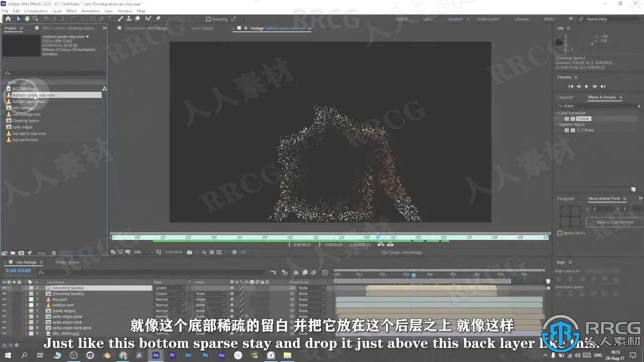Hide the spiky edges layer 5
Image resolution: width=644 pixels, height=362 pixels.
pyautogui.click(x=4, y=311)
